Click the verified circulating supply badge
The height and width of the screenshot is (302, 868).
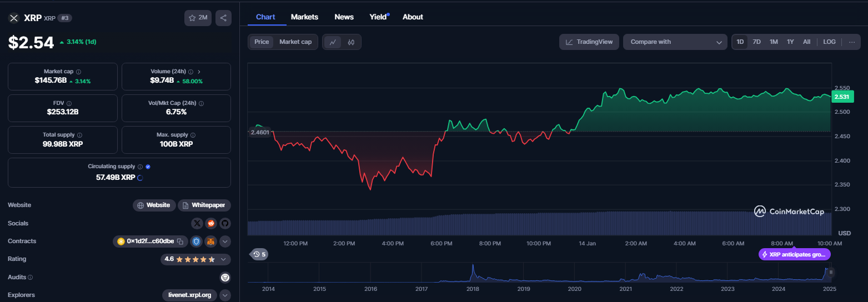[x=148, y=167]
